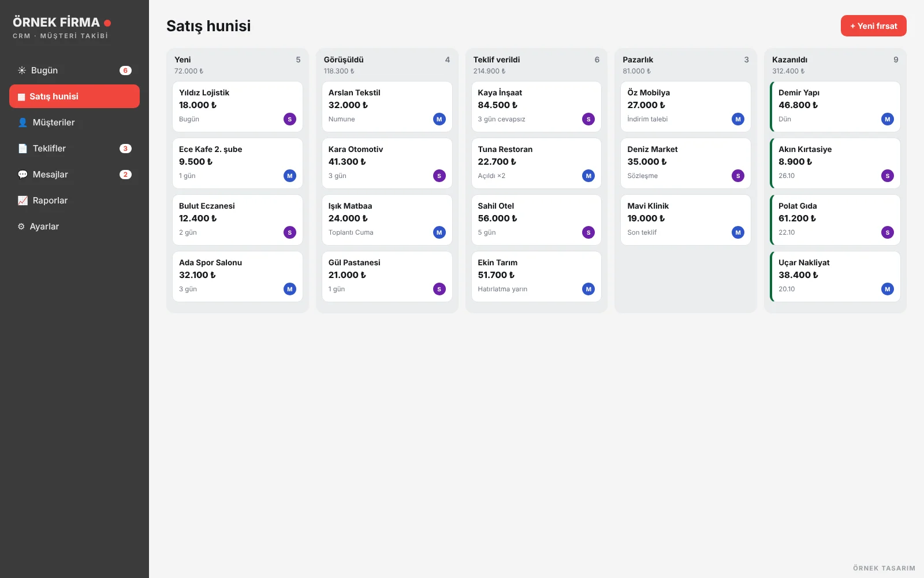Click the S avatar on Bulut Eczanesi card
Viewport: 924px width, 578px height.
(x=290, y=232)
